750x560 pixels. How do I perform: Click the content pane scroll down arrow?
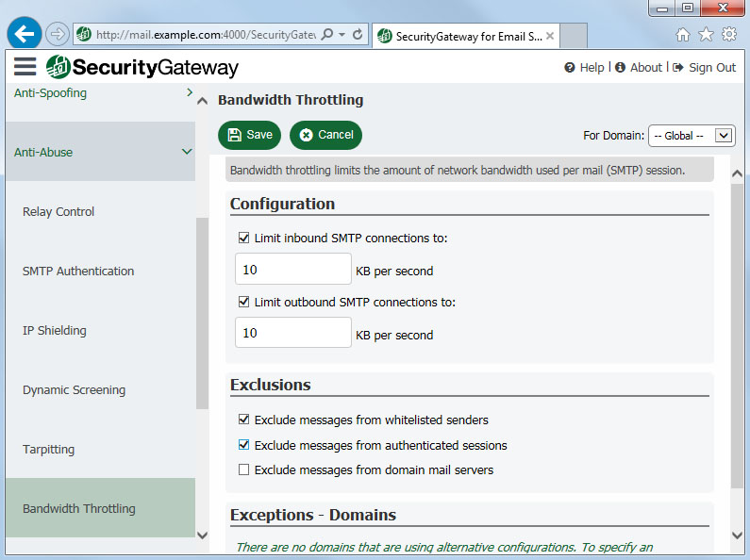tap(737, 535)
